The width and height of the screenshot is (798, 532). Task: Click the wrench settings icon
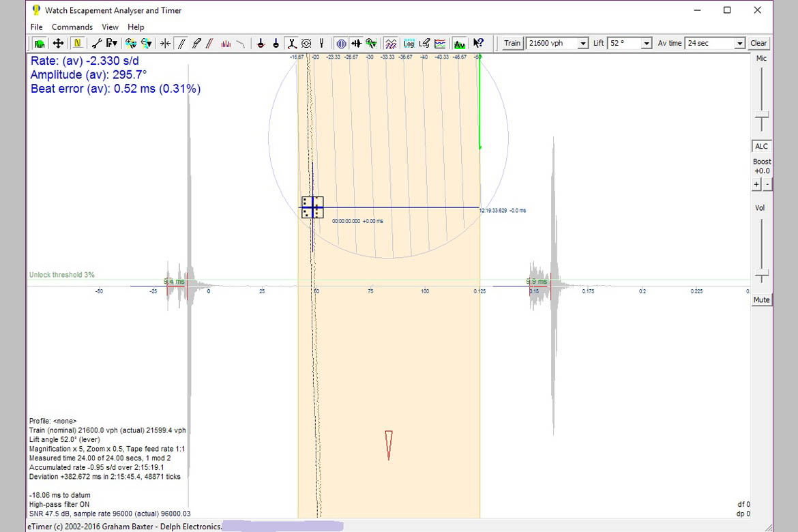click(96, 44)
